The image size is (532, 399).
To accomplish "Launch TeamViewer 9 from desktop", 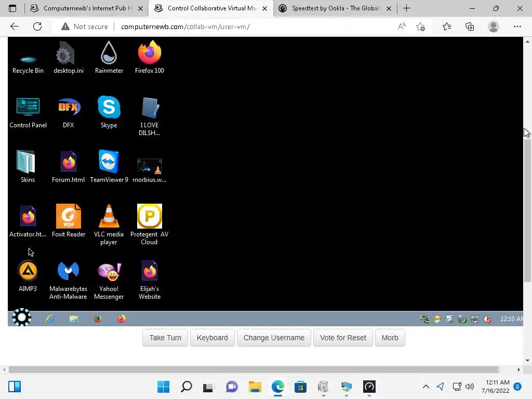I will (x=109, y=167).
